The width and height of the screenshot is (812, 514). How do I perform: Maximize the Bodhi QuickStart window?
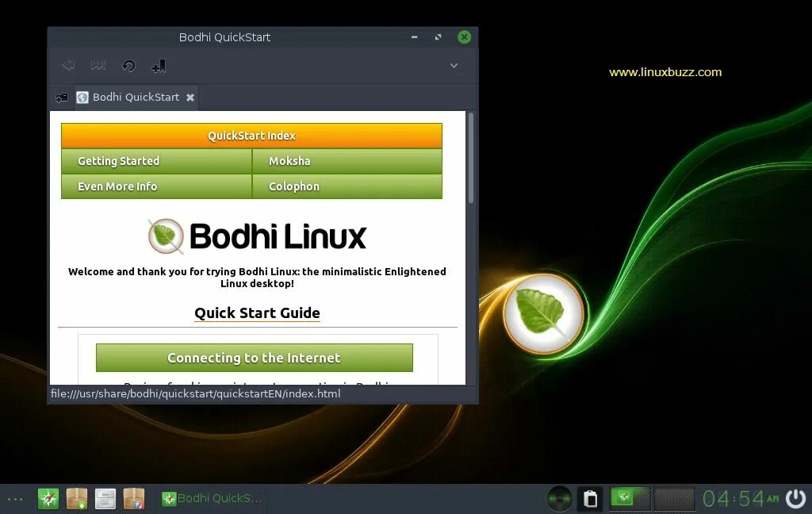click(x=438, y=36)
